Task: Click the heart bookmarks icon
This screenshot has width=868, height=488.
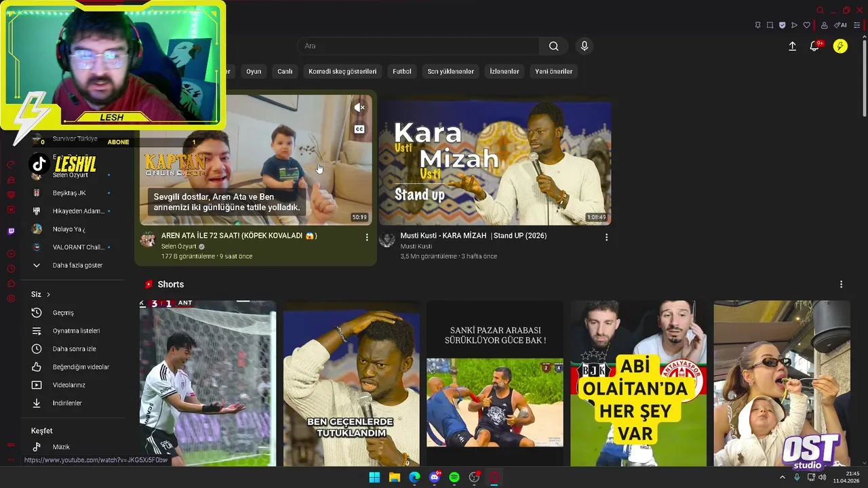Action: tap(807, 25)
